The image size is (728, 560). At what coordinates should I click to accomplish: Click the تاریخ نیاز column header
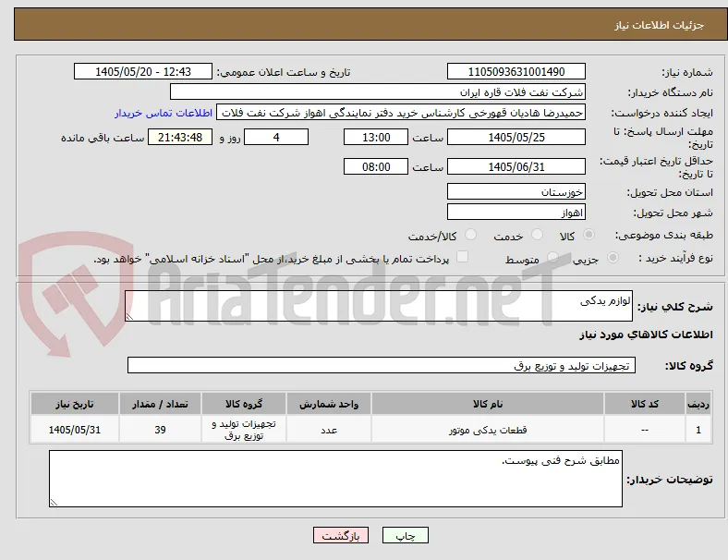(75, 404)
